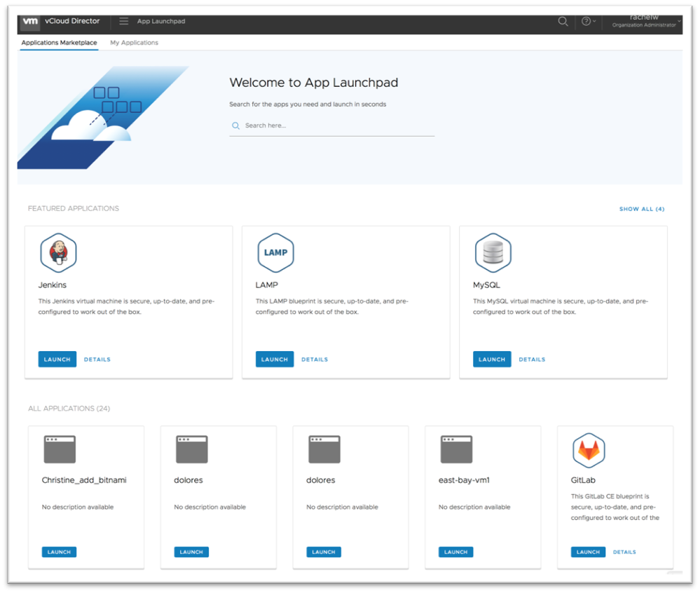Click the header search magnifier icon
The width and height of the screenshot is (700, 593).
[563, 21]
